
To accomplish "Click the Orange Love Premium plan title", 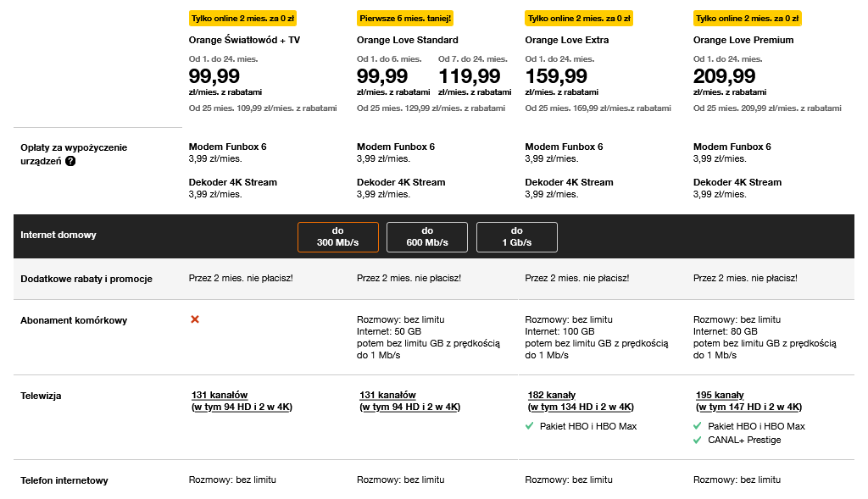I will (743, 40).
